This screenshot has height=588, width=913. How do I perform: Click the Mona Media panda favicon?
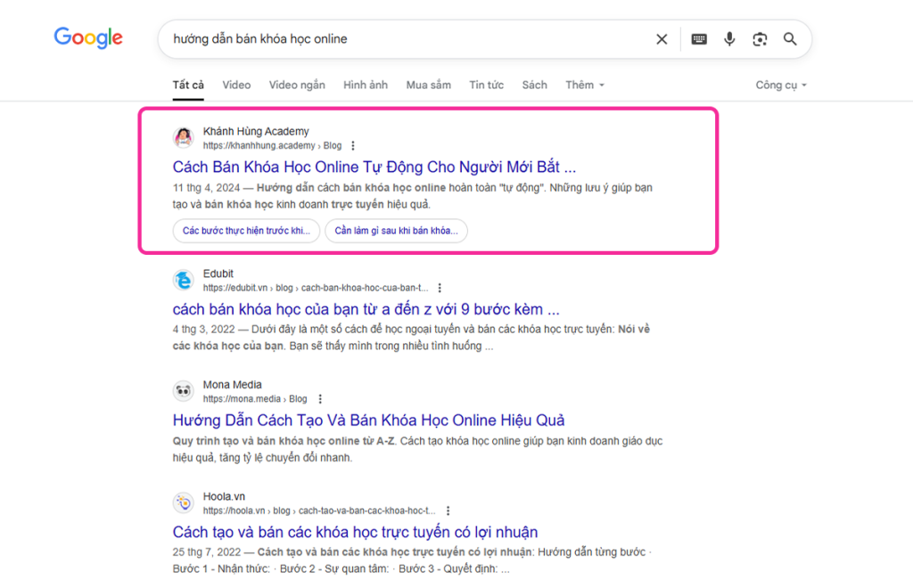(x=184, y=391)
